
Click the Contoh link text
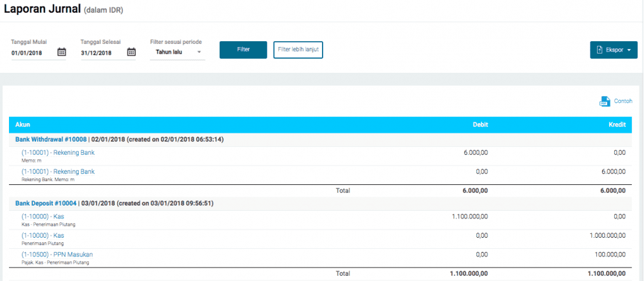623,101
